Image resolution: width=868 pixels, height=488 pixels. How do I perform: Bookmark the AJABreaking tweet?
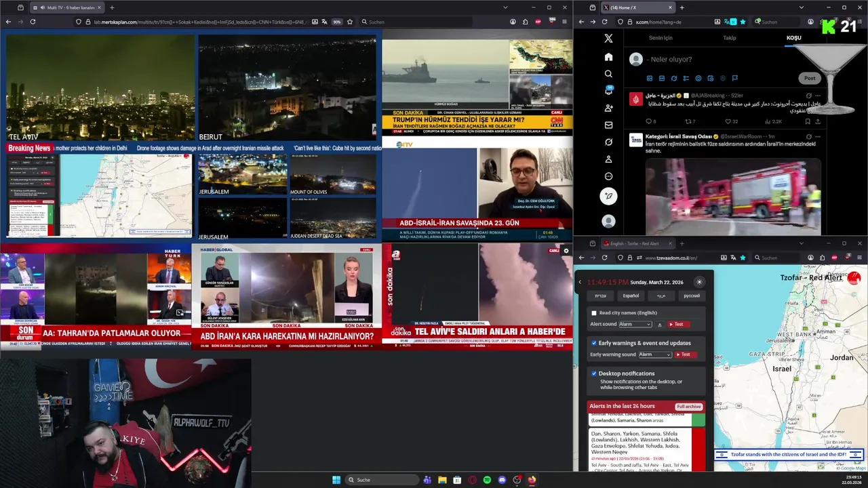point(808,121)
